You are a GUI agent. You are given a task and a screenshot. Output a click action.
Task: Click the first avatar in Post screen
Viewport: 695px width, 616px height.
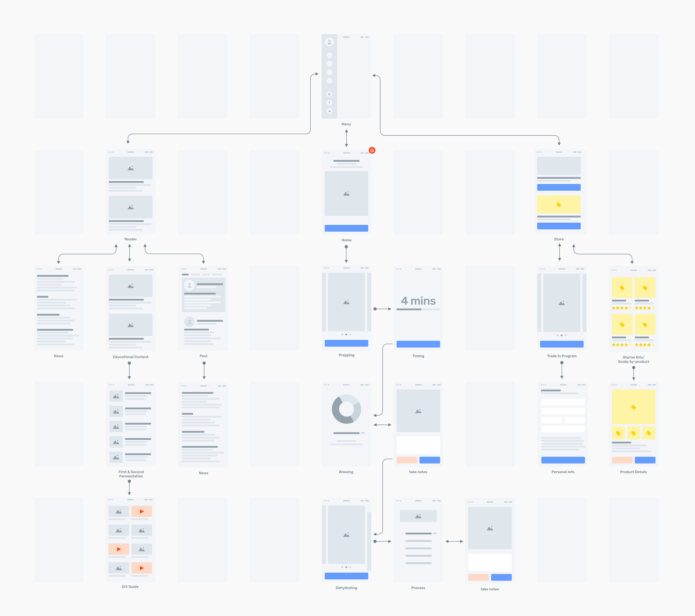pos(189,285)
